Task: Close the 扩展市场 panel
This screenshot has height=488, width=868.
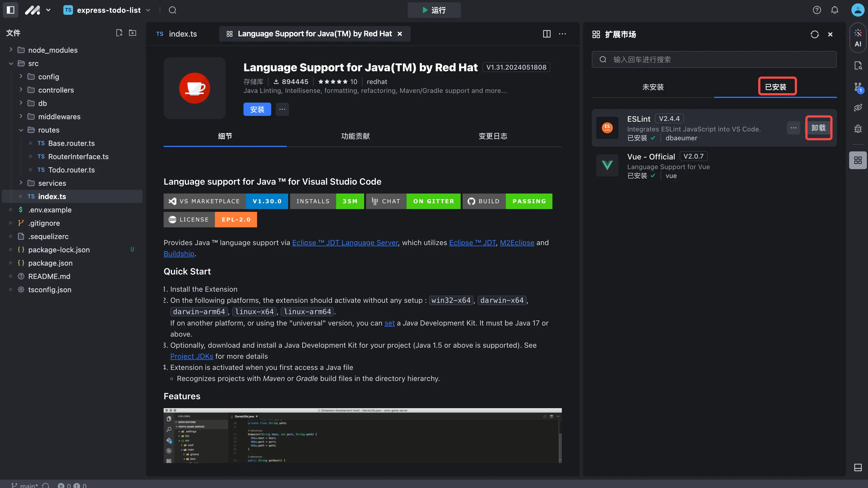Action: click(830, 34)
